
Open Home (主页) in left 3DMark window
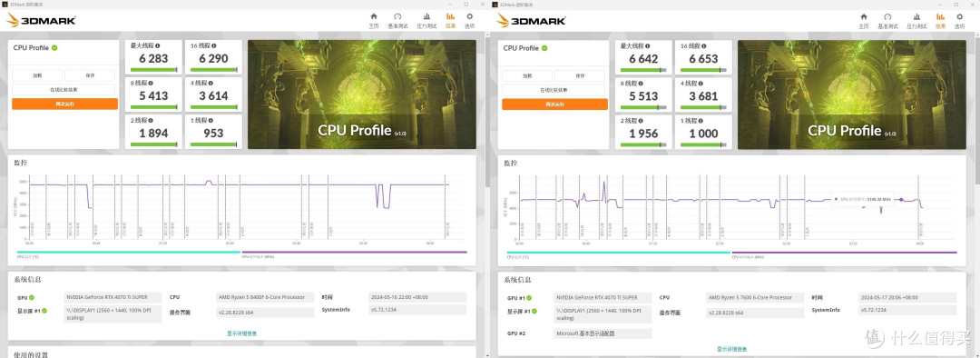coord(374,21)
